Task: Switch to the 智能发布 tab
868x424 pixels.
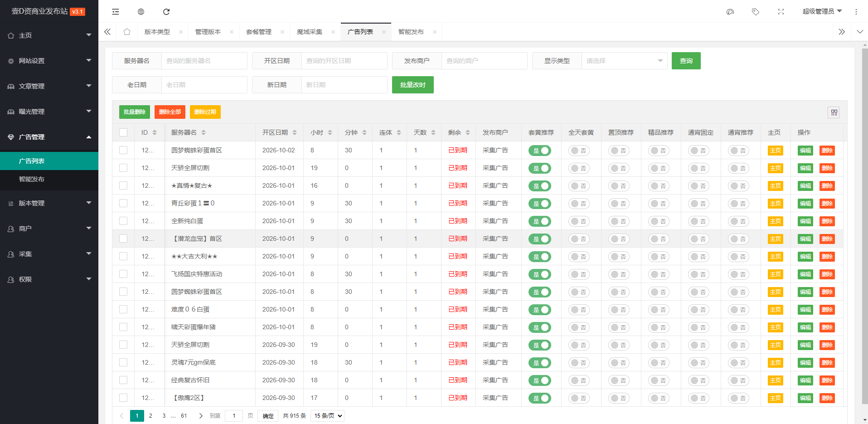Action: [411, 32]
